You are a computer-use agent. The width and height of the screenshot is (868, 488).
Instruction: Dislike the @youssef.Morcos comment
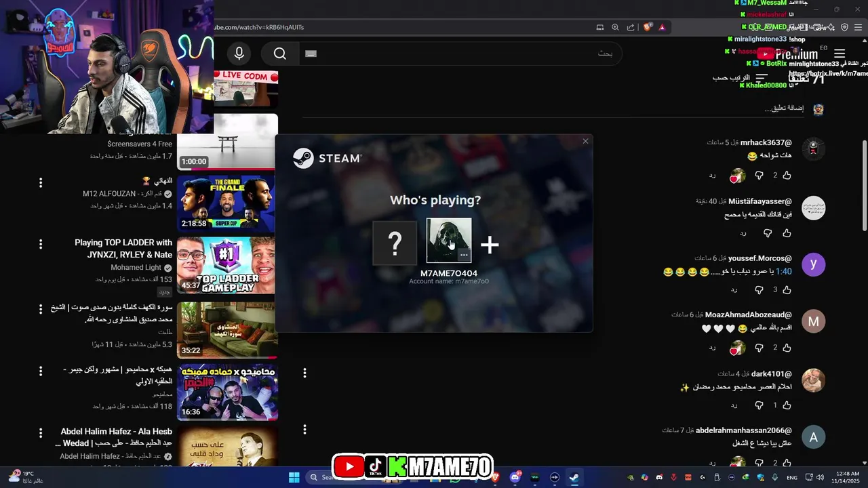759,290
